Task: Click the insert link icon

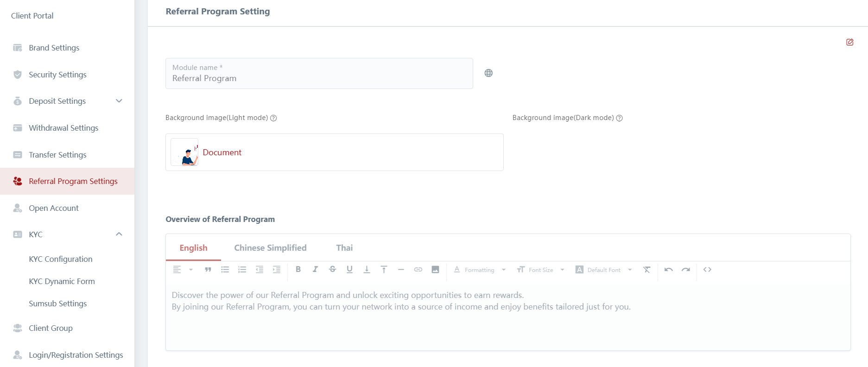Action: [x=418, y=270]
